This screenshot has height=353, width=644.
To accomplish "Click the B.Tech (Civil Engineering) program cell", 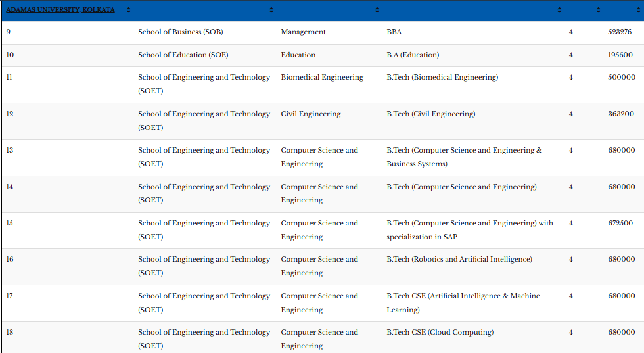I will pyautogui.click(x=430, y=114).
